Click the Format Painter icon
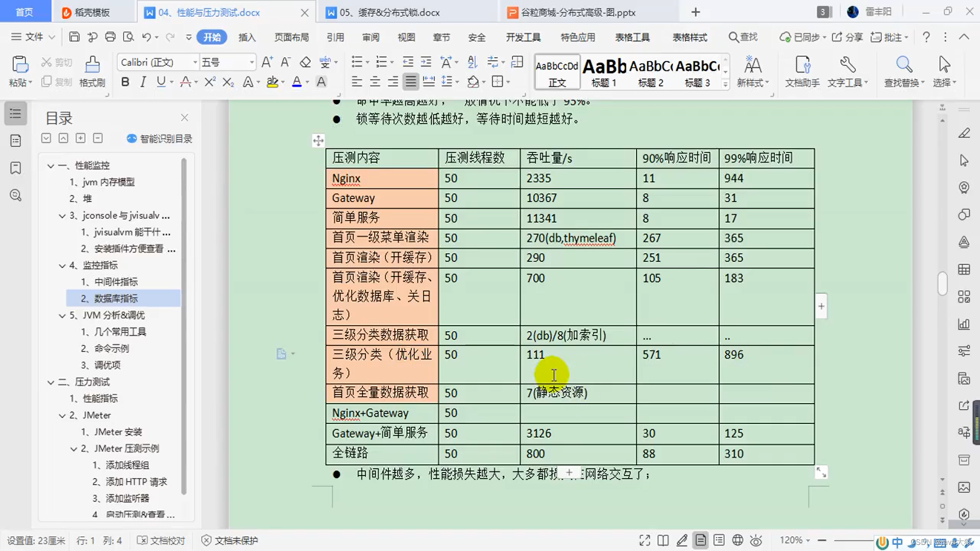 click(x=92, y=65)
